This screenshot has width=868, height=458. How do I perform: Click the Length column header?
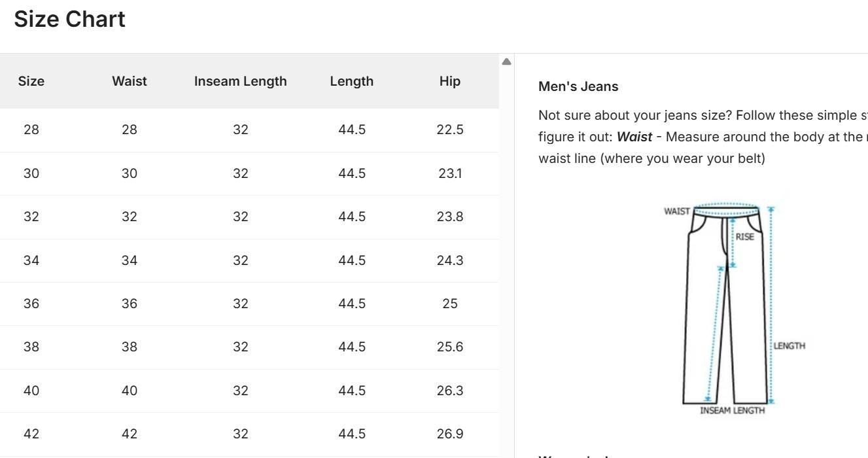(x=351, y=81)
